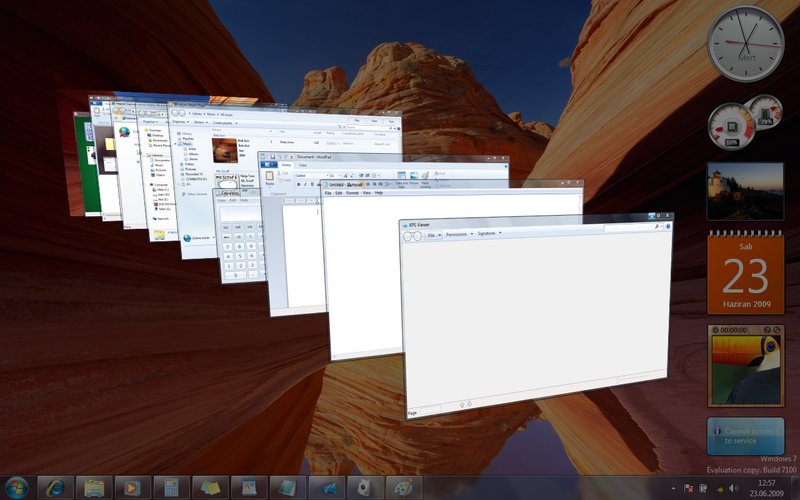Viewport: 800px width, 500px height.
Task: Open Windows Explorer taskbar icon
Action: click(x=94, y=488)
